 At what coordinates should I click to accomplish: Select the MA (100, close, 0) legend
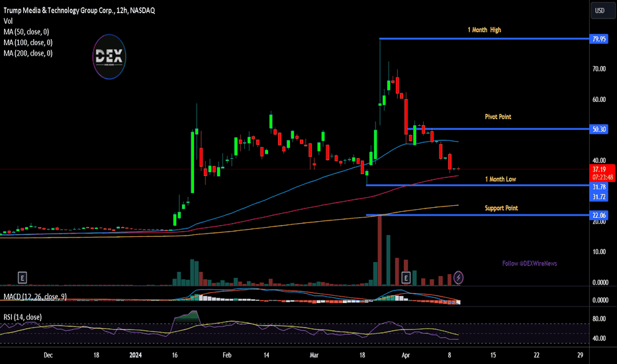point(28,42)
